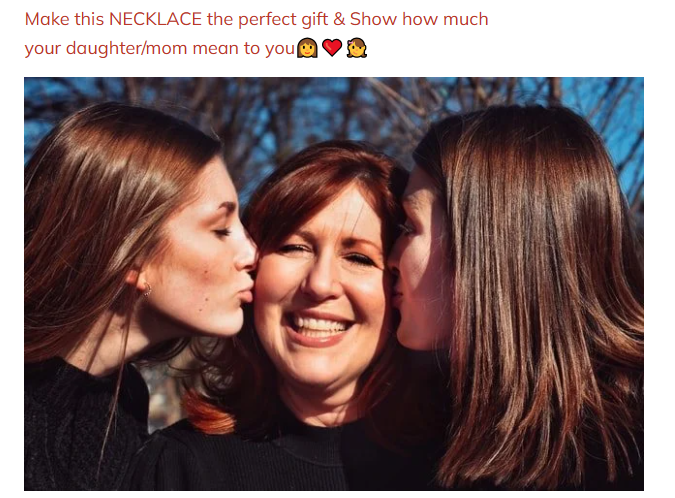675x498 pixels.
Task: Click the 'Show how much' text
Action: 419,19
